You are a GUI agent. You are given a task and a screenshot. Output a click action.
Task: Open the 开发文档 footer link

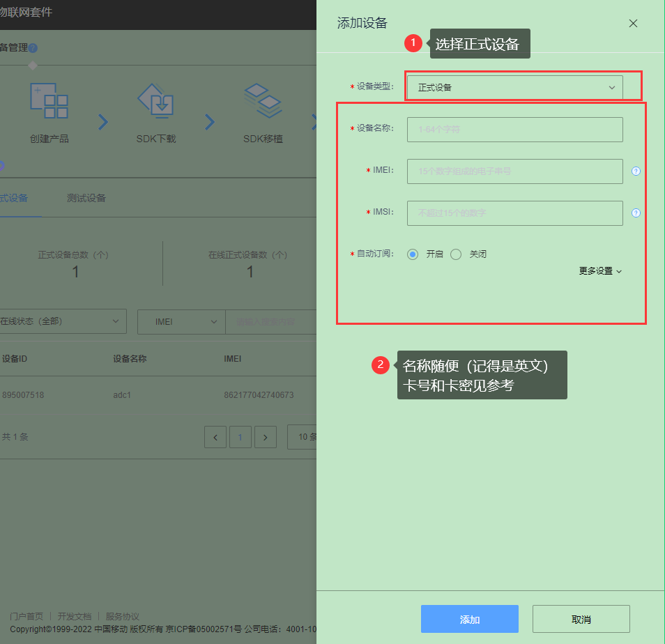click(x=74, y=616)
